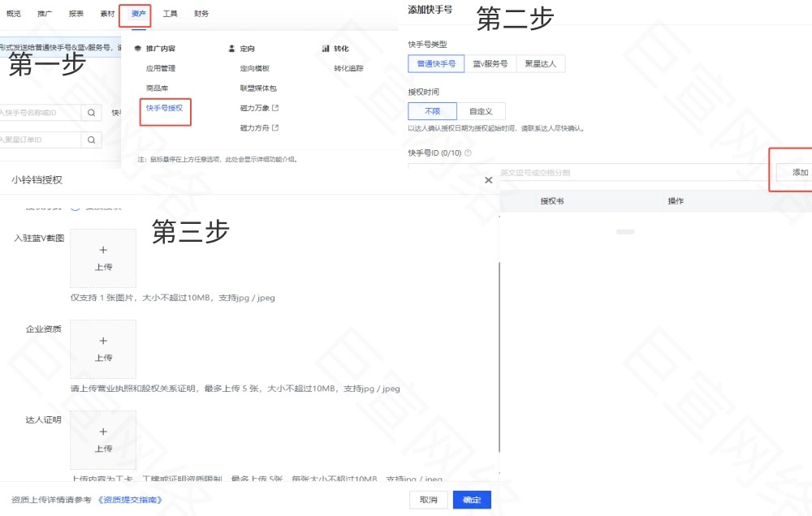Image resolution: width=812 pixels, height=516 pixels.
Task: Open the 工具 menu in top navigation
Action: click(x=171, y=13)
